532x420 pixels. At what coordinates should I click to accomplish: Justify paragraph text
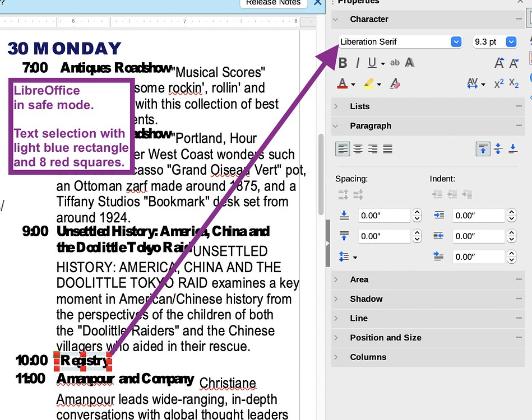(388, 149)
